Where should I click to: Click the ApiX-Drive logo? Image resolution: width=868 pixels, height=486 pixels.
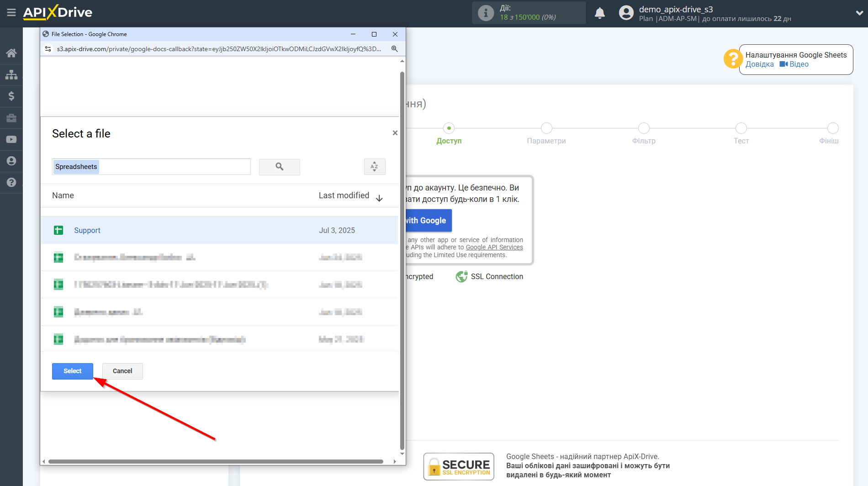pyautogui.click(x=58, y=12)
